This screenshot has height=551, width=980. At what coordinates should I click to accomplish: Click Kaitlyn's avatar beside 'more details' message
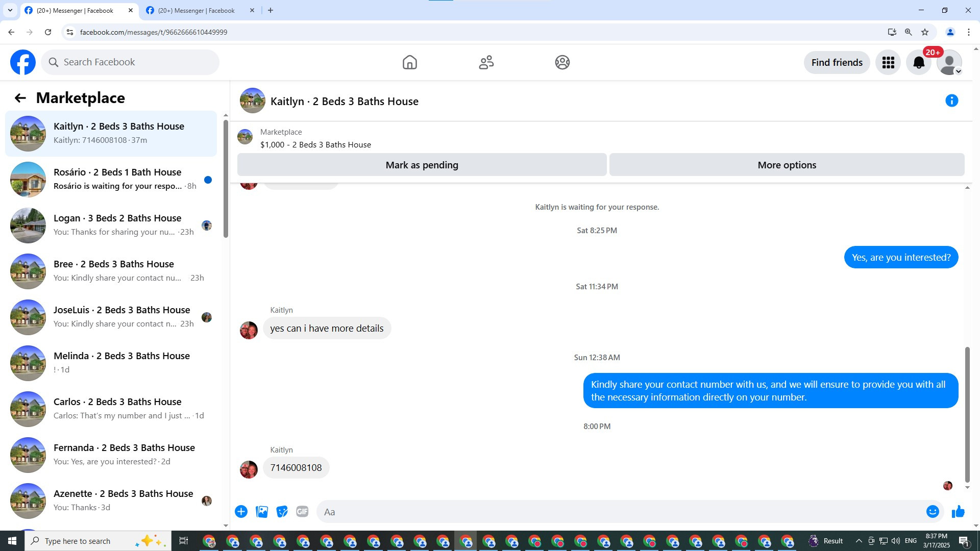pyautogui.click(x=249, y=330)
